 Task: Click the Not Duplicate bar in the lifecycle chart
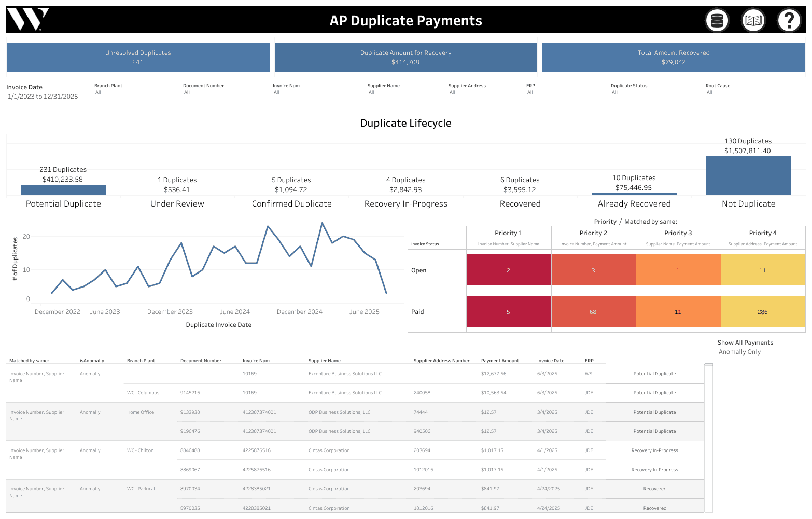[x=748, y=175]
